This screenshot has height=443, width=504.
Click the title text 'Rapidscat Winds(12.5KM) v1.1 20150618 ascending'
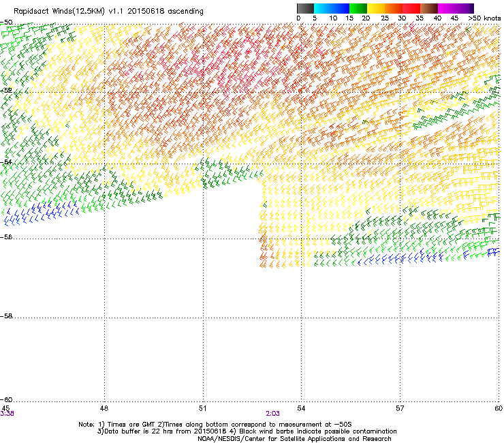click(108, 12)
